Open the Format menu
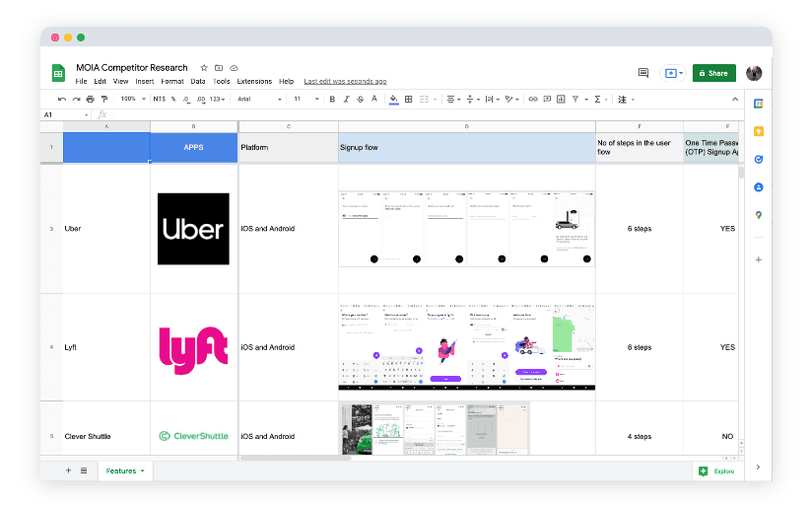 tap(172, 82)
